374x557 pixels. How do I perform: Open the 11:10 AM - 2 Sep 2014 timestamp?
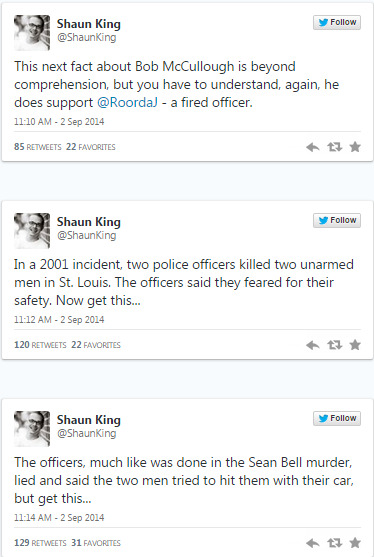(59, 122)
